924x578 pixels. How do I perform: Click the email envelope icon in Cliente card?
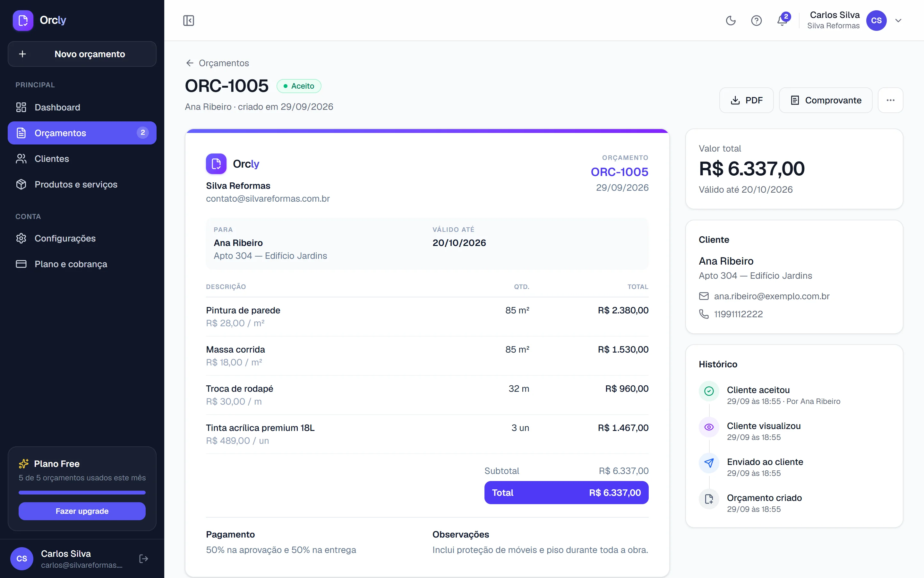704,296
